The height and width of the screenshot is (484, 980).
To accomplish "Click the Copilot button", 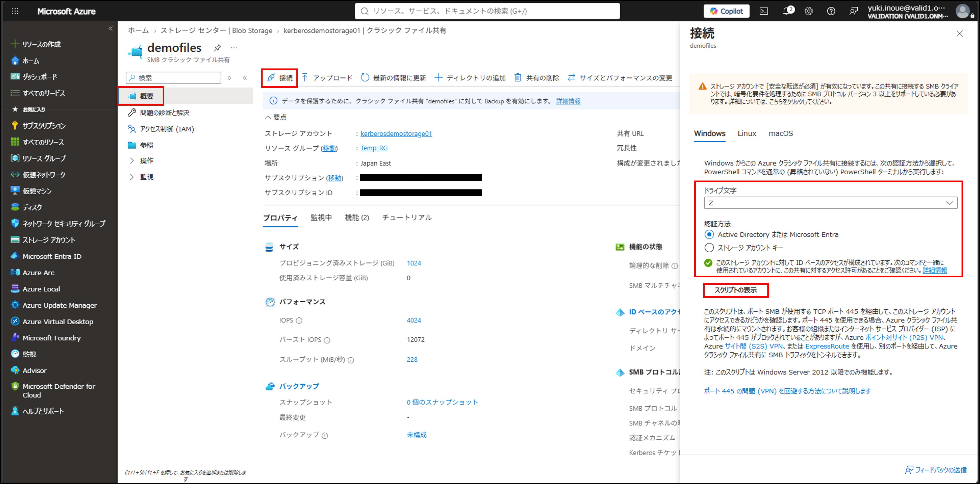I will point(726,11).
